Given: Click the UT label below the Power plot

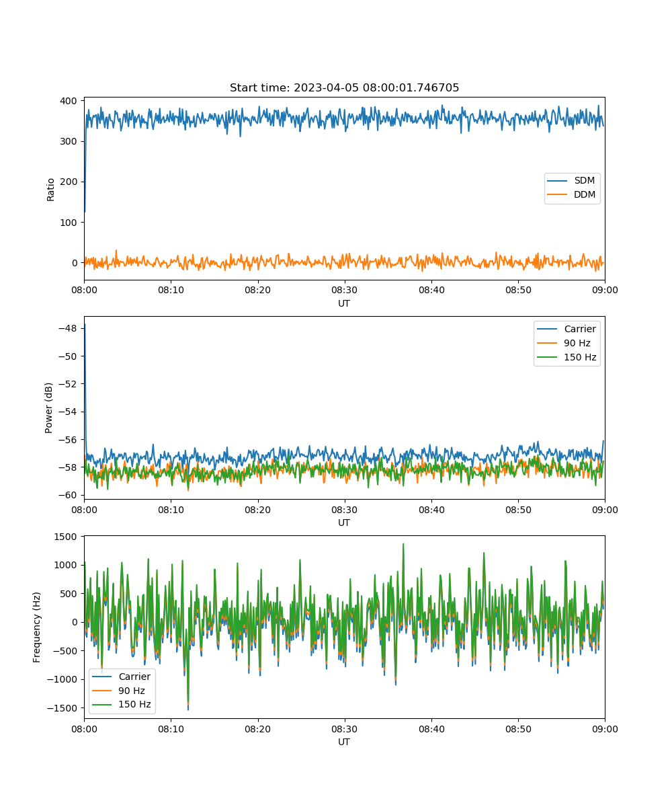Looking at the screenshot, I should click(344, 523).
